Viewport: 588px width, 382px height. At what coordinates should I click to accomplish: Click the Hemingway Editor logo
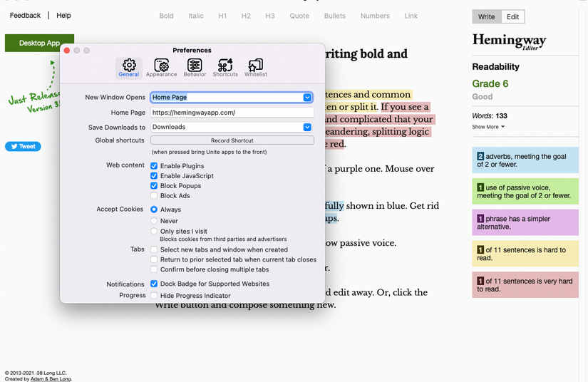coord(510,41)
